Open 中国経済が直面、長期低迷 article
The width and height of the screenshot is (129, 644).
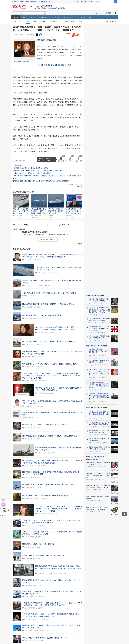52,255
